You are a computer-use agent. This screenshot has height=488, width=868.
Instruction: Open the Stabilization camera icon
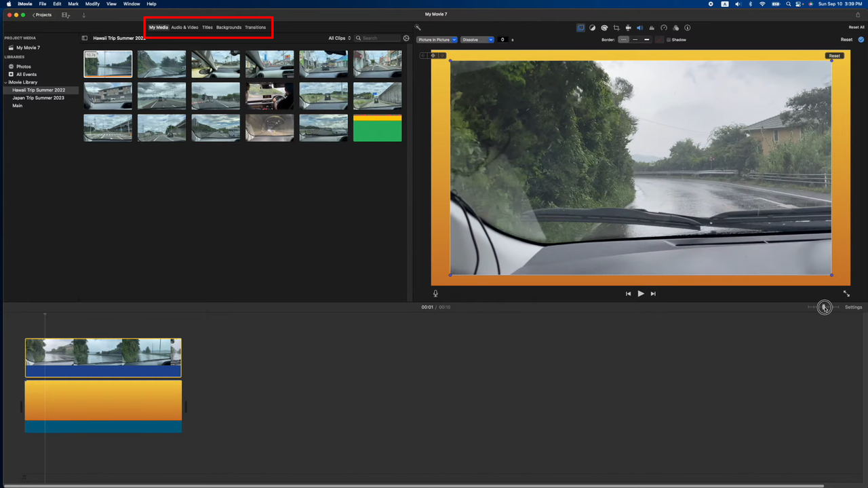click(628, 28)
